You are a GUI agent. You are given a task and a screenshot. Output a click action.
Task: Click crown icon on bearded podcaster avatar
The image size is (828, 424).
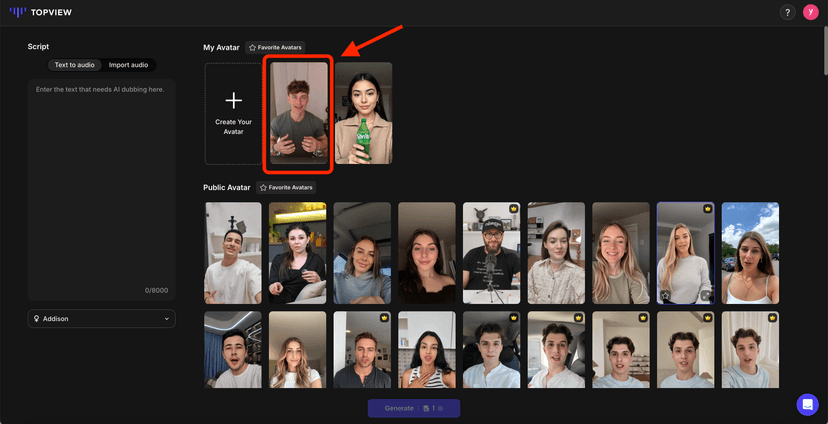tap(513, 209)
